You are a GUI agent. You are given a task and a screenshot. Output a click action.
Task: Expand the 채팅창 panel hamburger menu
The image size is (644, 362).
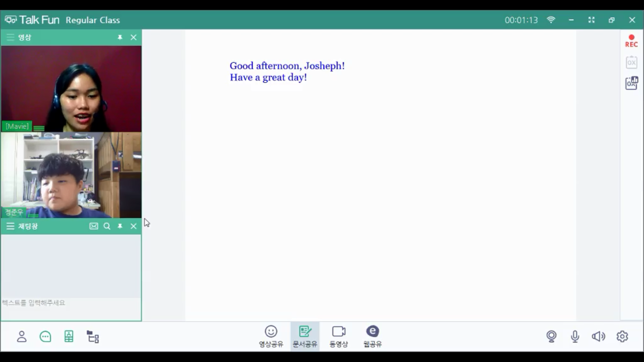[x=10, y=226]
